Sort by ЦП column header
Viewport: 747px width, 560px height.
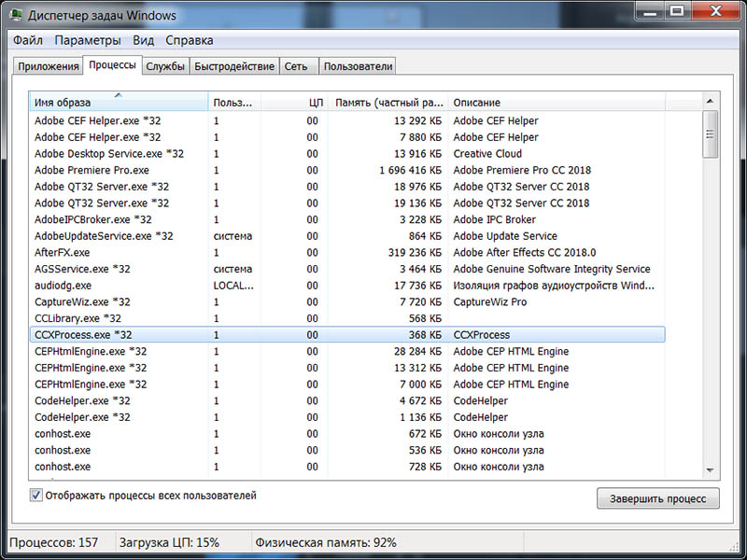coord(294,102)
